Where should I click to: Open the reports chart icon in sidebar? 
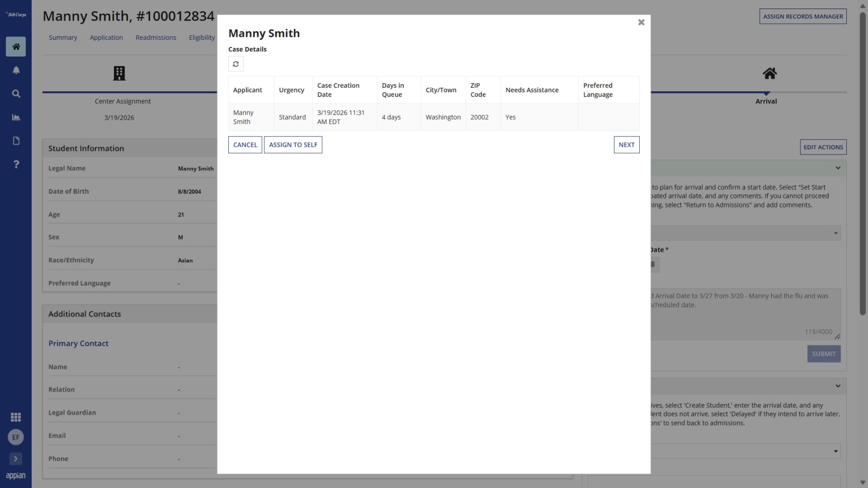click(16, 117)
